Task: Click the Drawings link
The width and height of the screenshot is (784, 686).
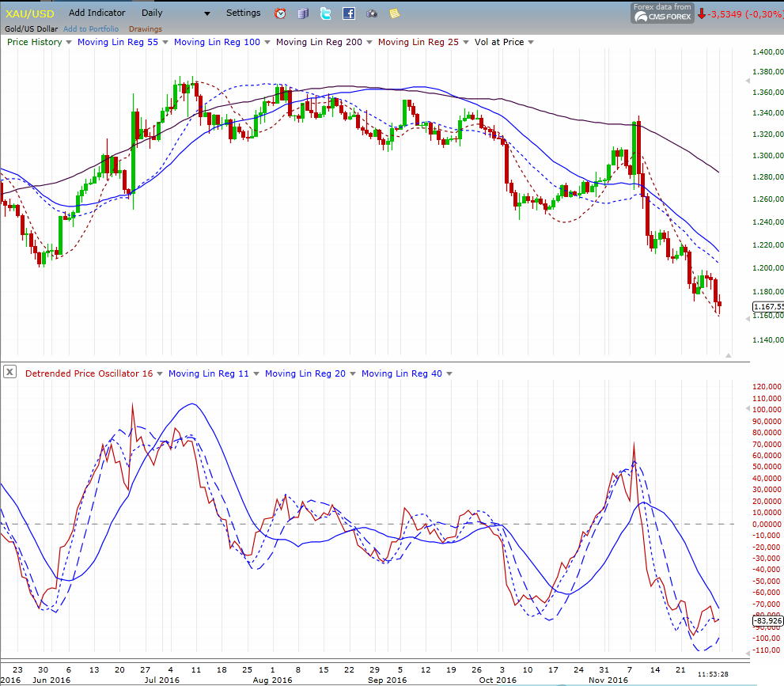Action: click(145, 29)
